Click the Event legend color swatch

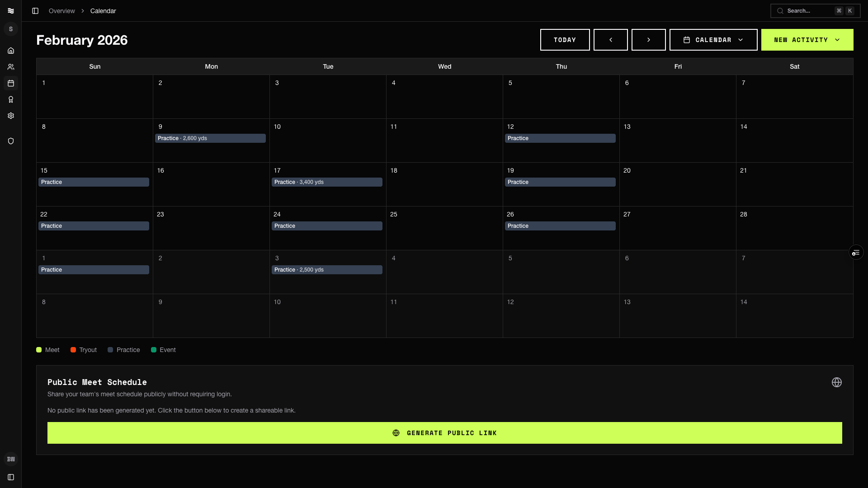tap(154, 350)
